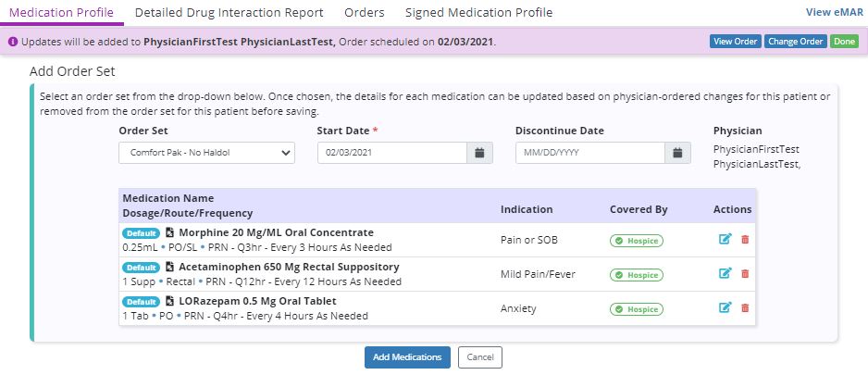Viewport: 868px width, 375px height.
Task: Cancel adding the order set
Action: [x=479, y=357]
